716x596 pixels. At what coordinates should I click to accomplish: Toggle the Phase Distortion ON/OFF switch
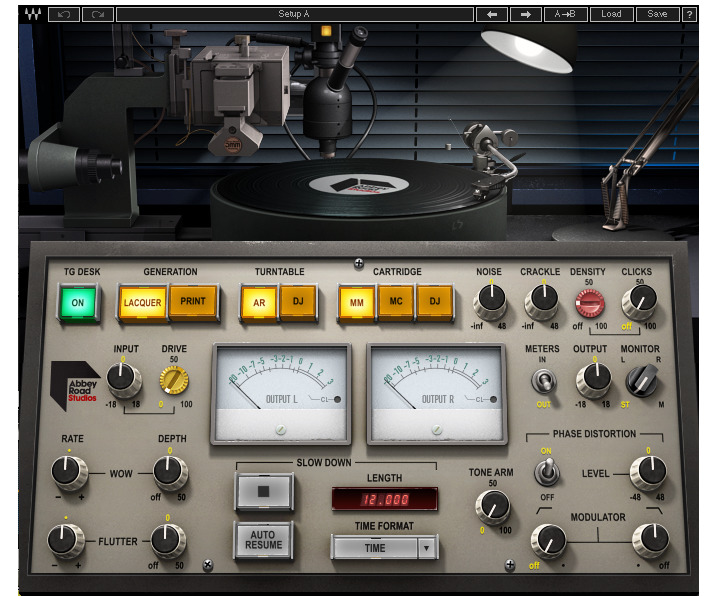pos(546,473)
